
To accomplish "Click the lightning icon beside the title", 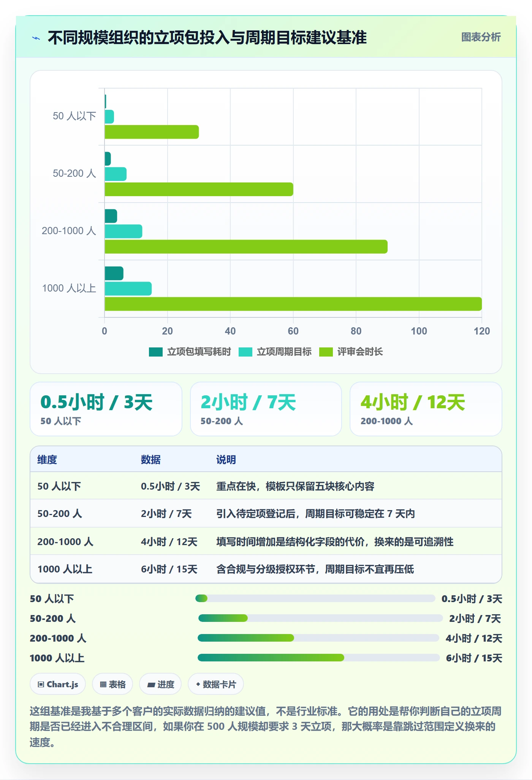I will tap(36, 38).
